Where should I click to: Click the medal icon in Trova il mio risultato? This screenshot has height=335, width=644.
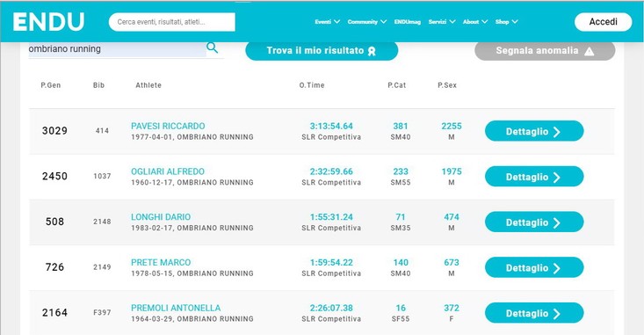click(372, 51)
